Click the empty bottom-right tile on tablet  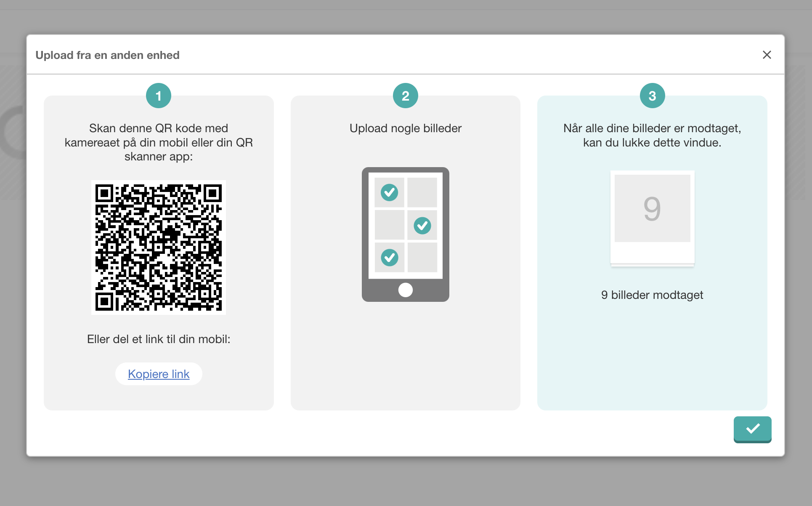[422, 257]
